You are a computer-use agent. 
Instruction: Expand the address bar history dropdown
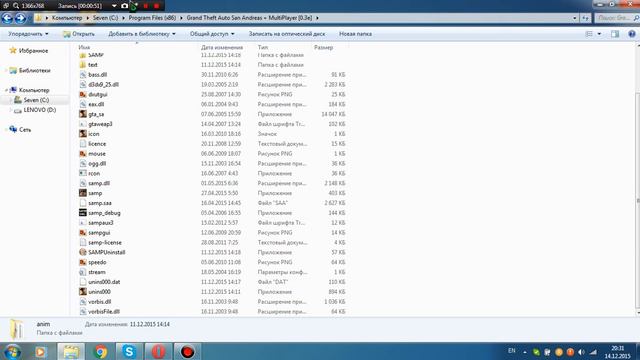coord(575,18)
